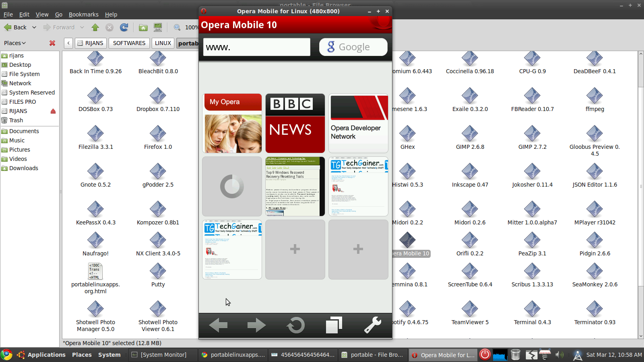644x362 pixels.
Task: Open the Home folder toolbar icon
Action: (143, 27)
